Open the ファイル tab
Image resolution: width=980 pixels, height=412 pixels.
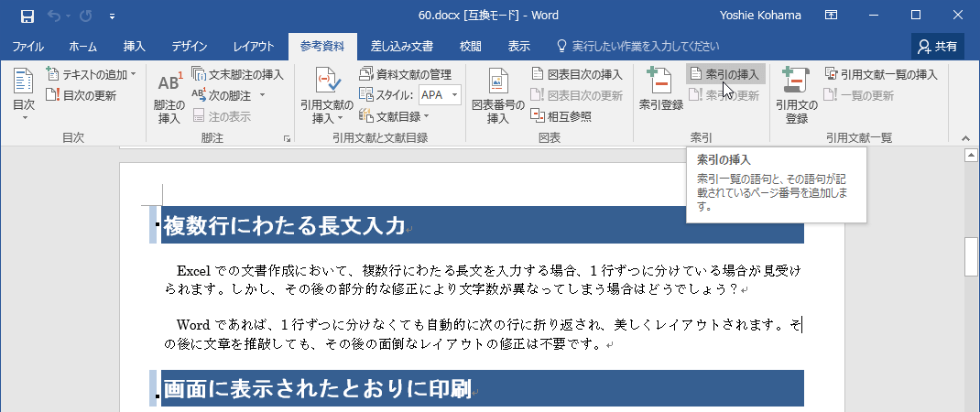[27, 47]
